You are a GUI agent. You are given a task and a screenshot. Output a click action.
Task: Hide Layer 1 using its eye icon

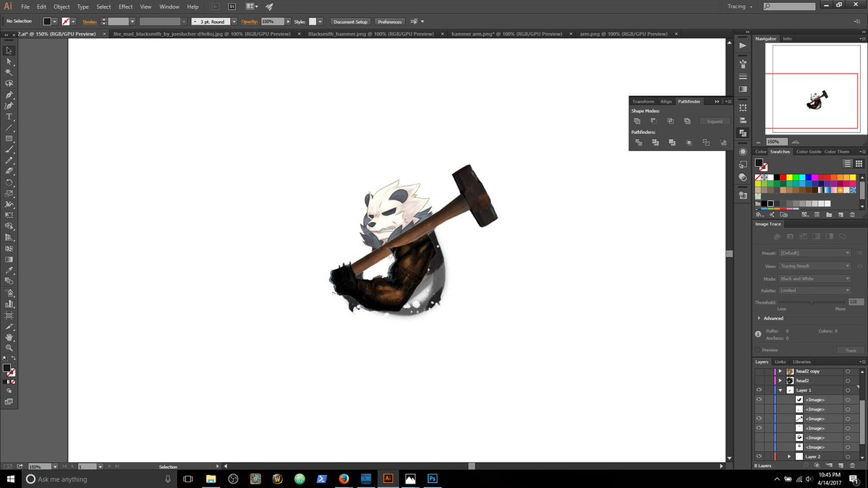(x=759, y=390)
